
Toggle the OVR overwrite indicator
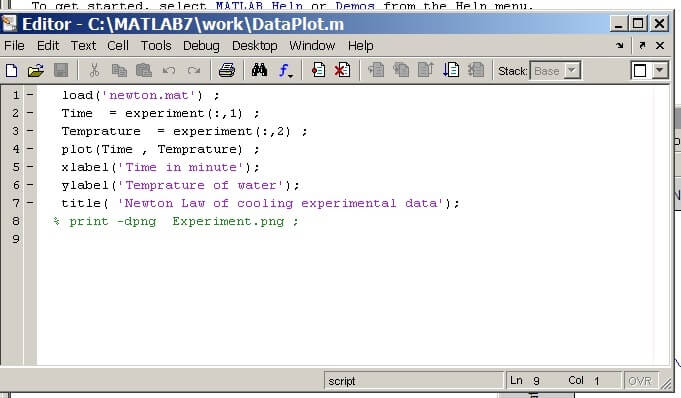(640, 381)
